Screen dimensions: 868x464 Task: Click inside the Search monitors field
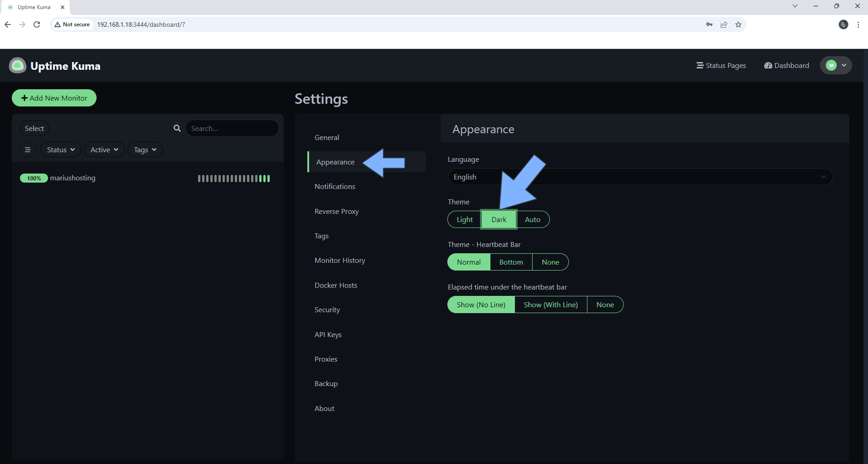coord(233,128)
